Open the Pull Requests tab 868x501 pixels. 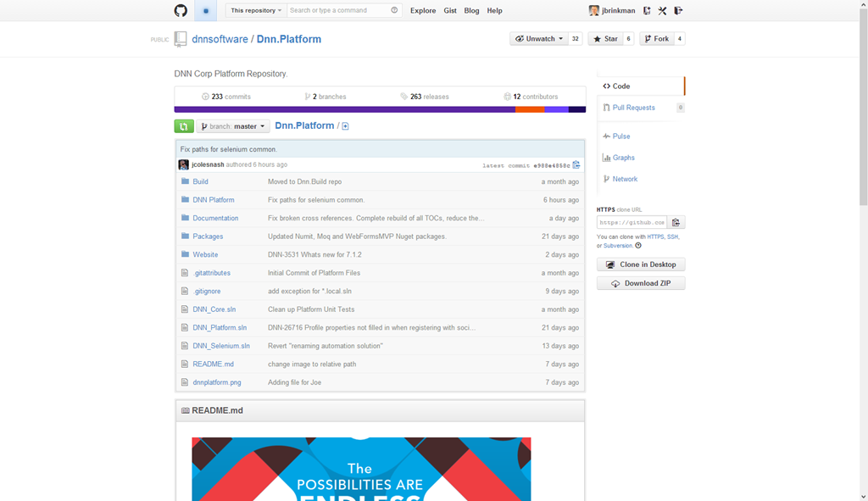coord(633,108)
